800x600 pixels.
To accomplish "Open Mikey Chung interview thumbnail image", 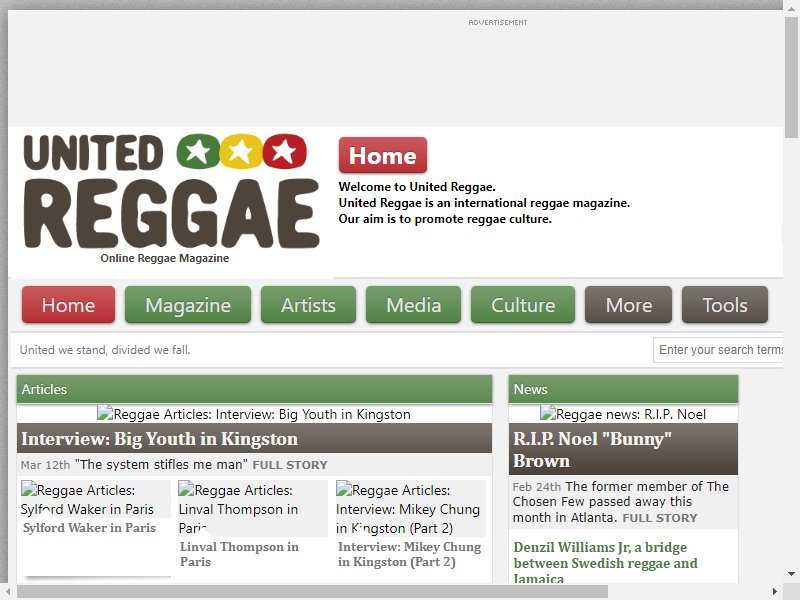I will tap(411, 508).
